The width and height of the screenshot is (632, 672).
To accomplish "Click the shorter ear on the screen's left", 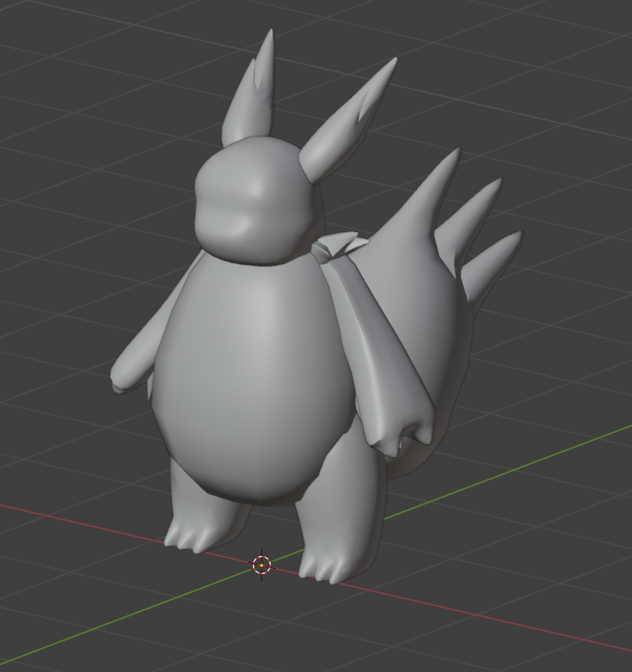I will (x=249, y=99).
